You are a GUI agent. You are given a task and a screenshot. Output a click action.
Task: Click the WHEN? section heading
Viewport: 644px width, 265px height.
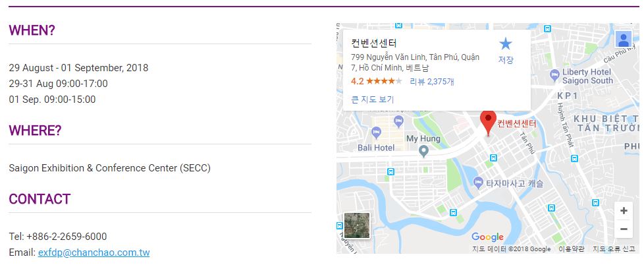(32, 30)
